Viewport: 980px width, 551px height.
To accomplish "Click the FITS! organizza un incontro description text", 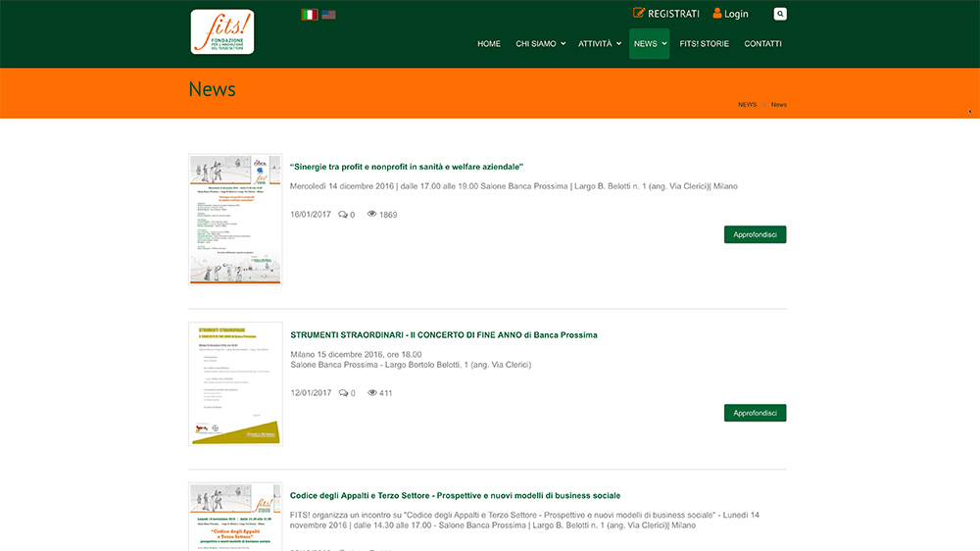I will tap(524, 521).
